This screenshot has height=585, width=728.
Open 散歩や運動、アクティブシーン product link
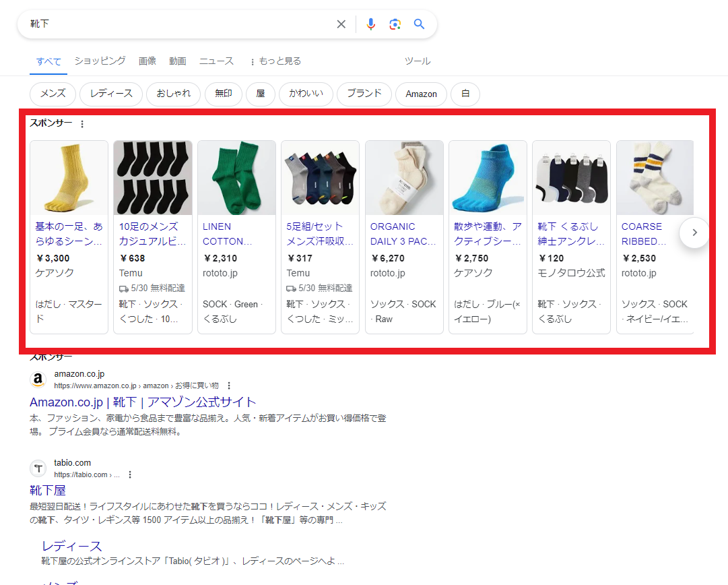(488, 234)
